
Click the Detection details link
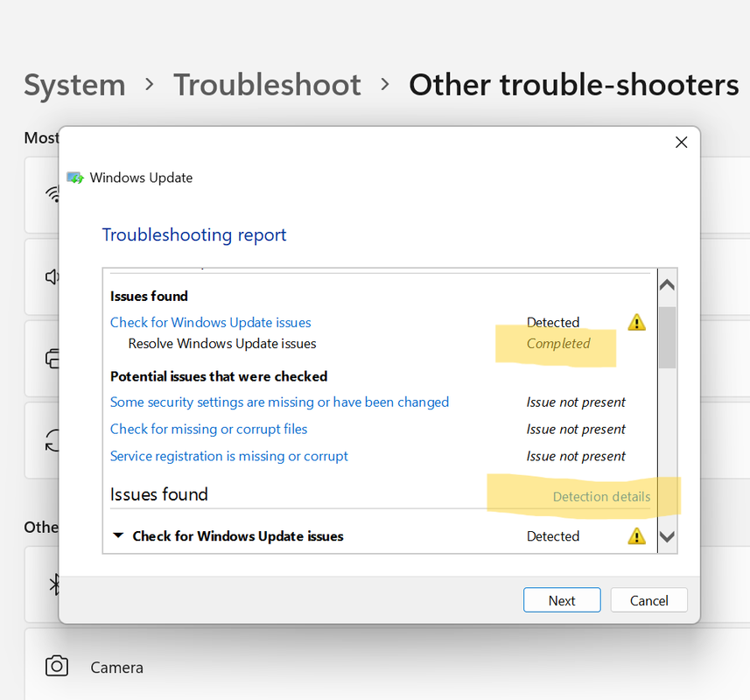tap(601, 497)
